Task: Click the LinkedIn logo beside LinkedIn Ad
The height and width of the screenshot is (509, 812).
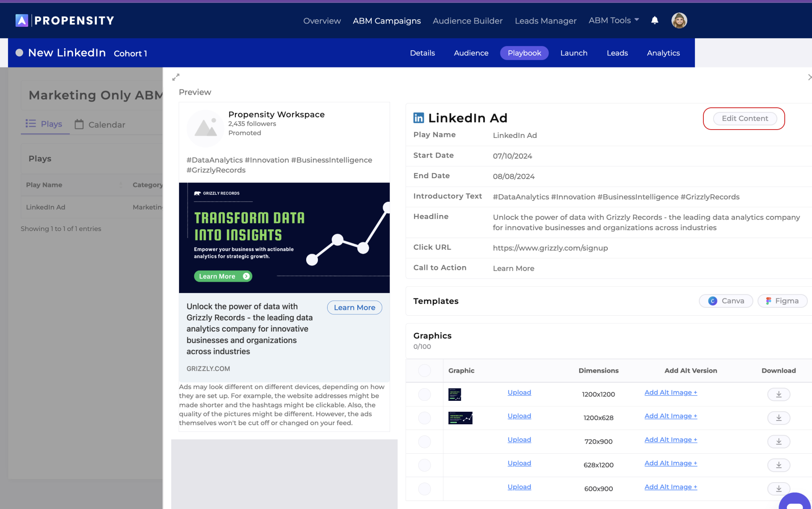Action: click(x=419, y=118)
